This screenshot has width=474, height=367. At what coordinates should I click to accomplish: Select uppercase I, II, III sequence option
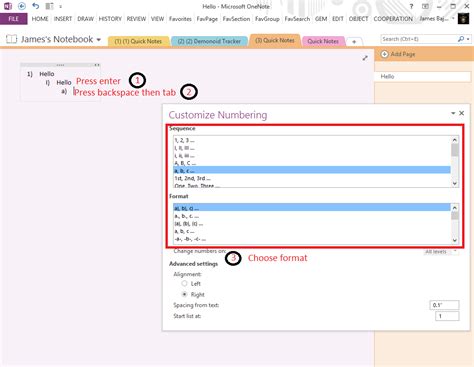pos(312,148)
